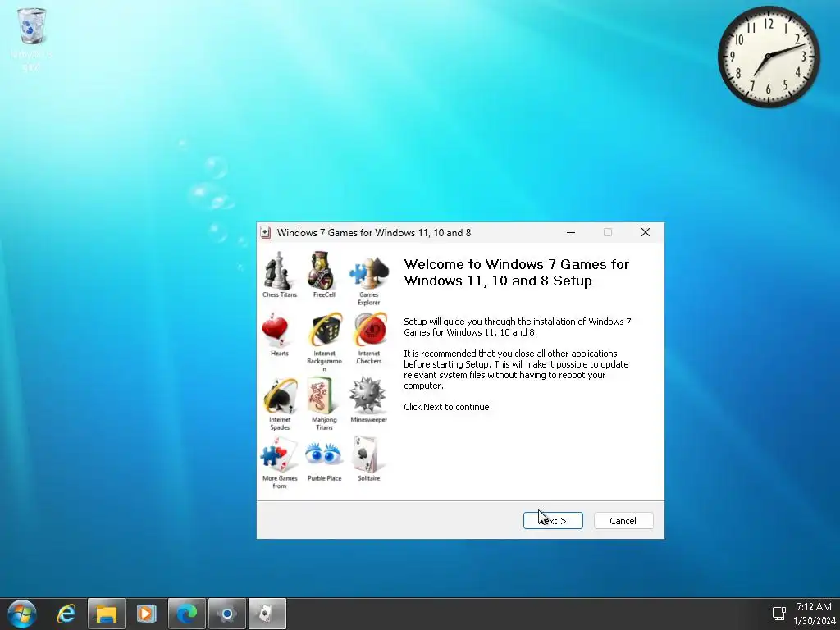Launch Microsoft Edge from the taskbar
This screenshot has width=840, height=630.
(x=186, y=614)
